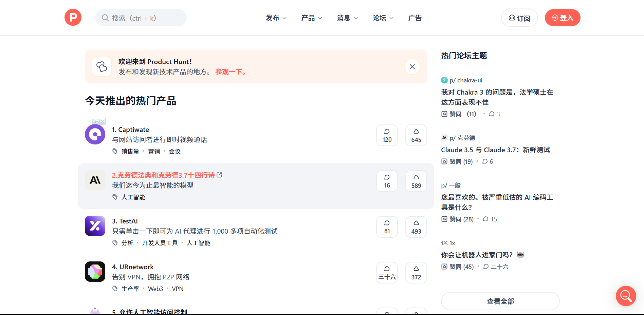Open the Captiwate product icon
The image size is (644, 315).
(x=95, y=135)
